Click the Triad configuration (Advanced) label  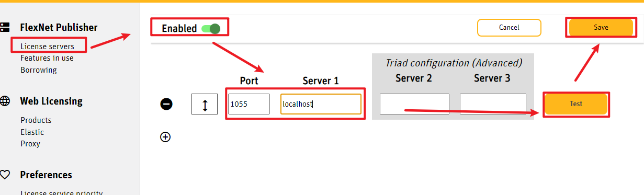454,63
